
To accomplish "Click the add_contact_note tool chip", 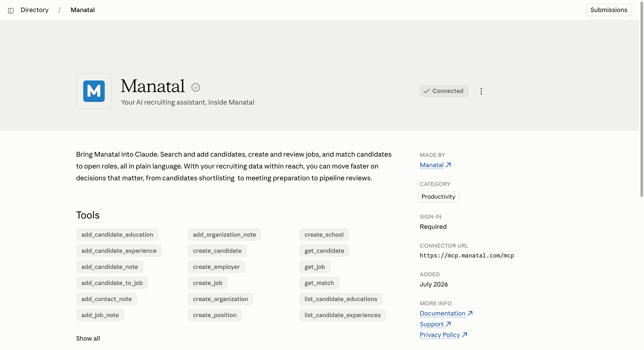I will coord(107,299).
